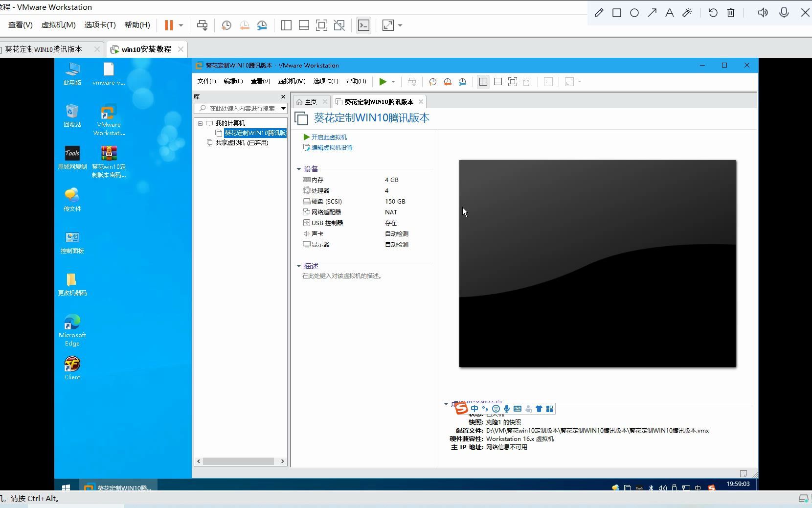
Task: Toggle outer thumbnail bar view icon
Action: coord(304,25)
